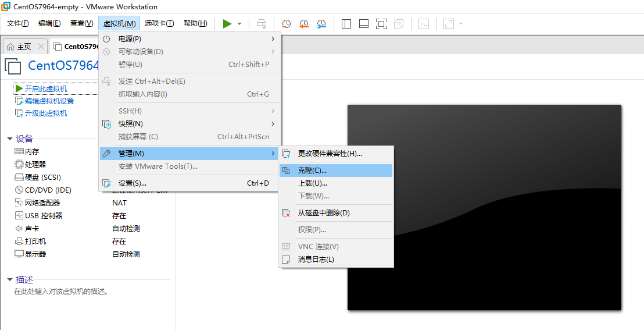This screenshot has width=644, height=330.
Task: Click the 管理(M) menu entry
Action: click(x=189, y=154)
